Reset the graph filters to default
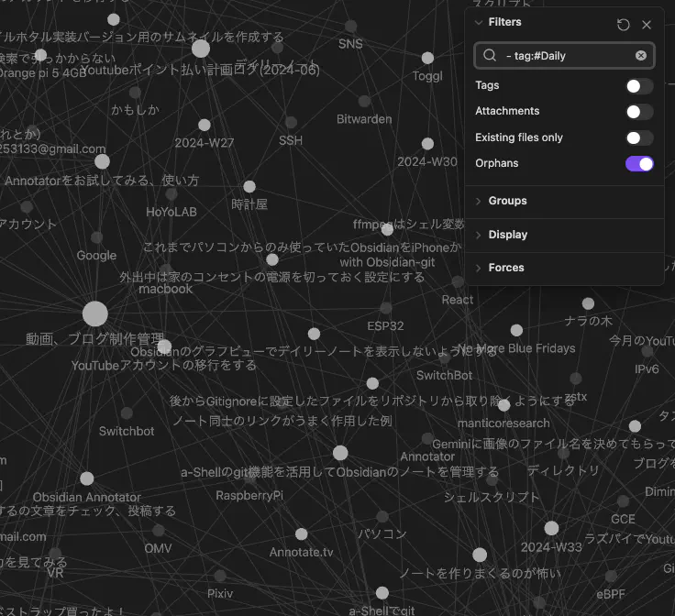The image size is (675, 616). pos(624,25)
